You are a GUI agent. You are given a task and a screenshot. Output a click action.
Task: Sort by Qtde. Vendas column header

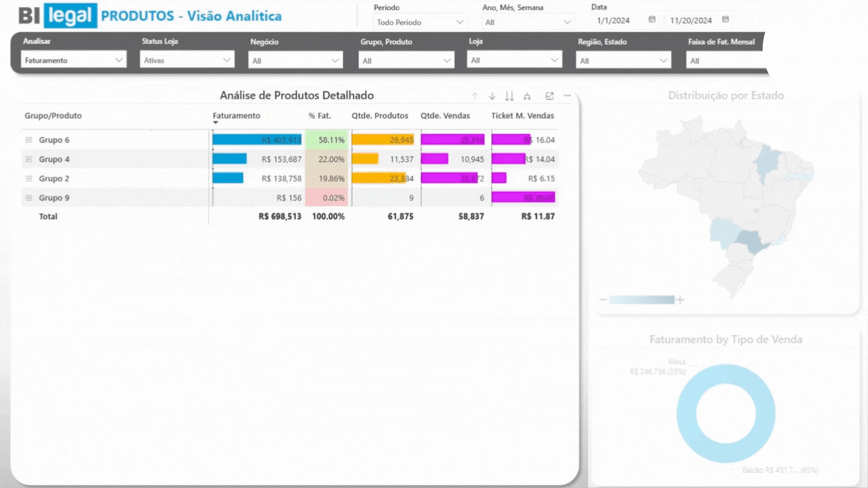(x=445, y=116)
